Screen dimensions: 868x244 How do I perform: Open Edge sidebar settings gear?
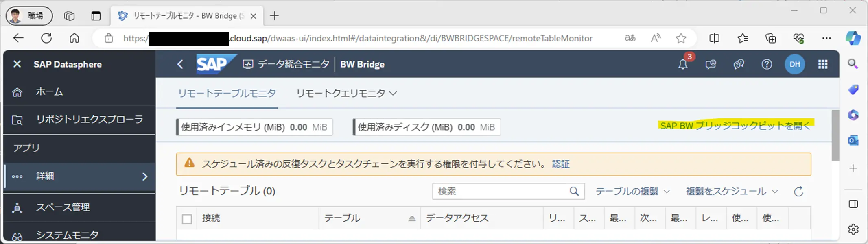[853, 229]
